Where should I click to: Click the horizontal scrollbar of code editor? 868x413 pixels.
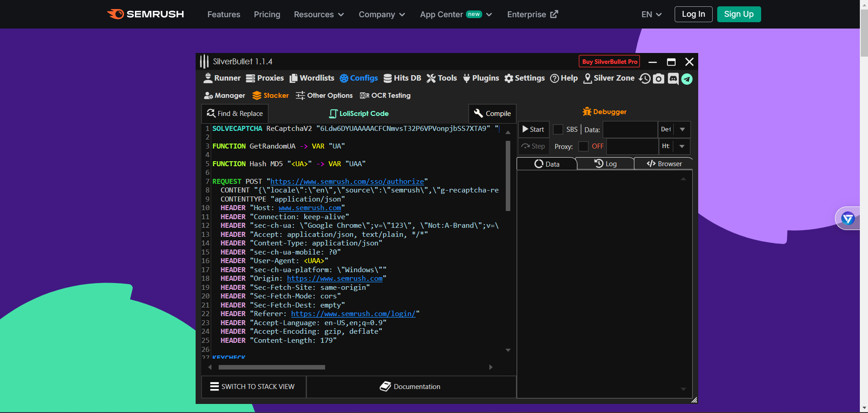pos(272,367)
